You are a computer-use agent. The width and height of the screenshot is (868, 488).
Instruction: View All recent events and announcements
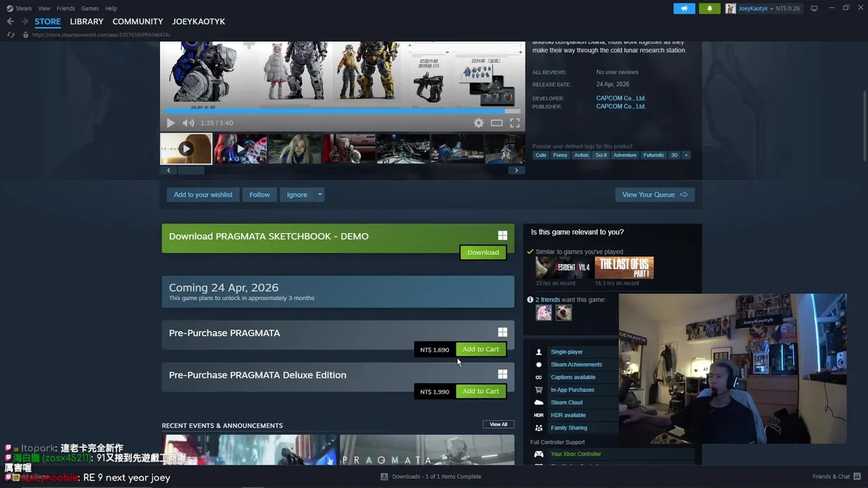click(498, 424)
